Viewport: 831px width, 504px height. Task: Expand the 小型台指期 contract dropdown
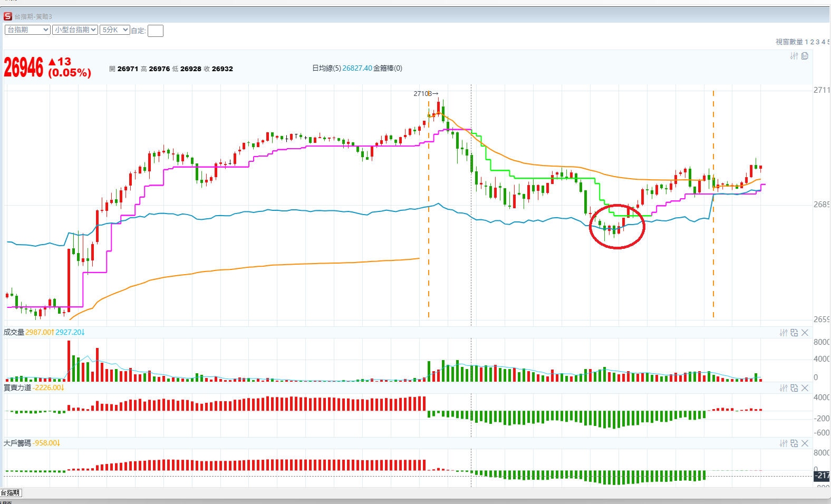pyautogui.click(x=75, y=30)
